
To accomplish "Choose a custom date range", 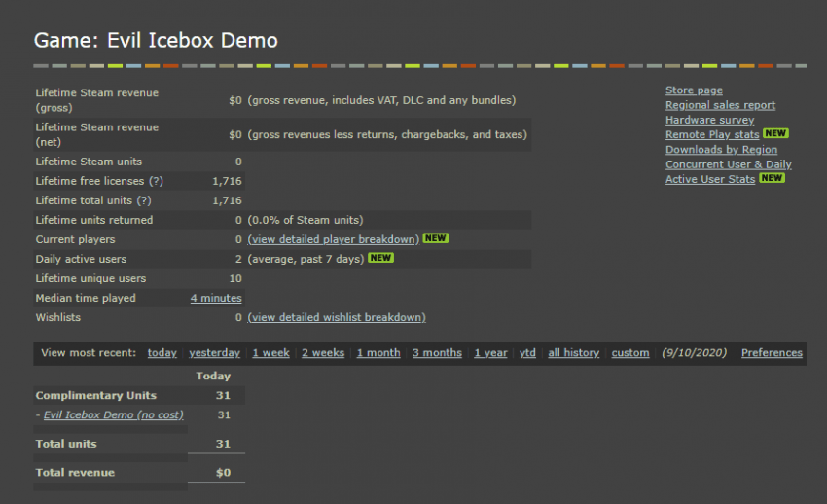I will click(x=630, y=352).
